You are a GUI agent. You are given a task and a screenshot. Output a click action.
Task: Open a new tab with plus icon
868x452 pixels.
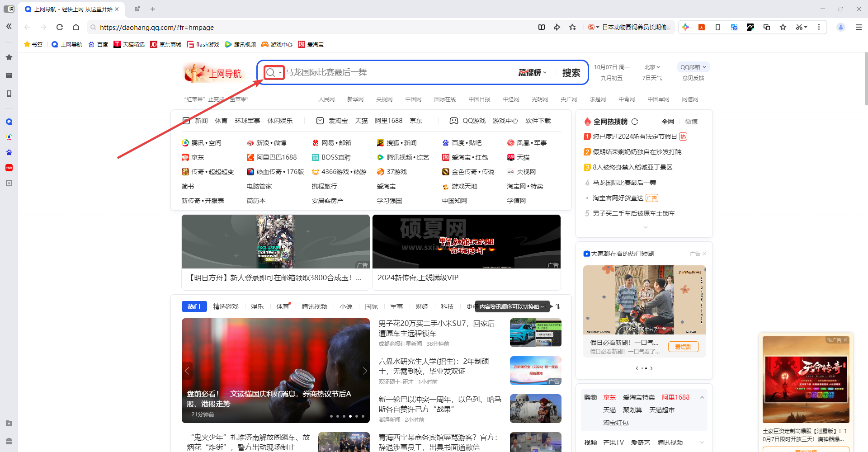coord(153,9)
